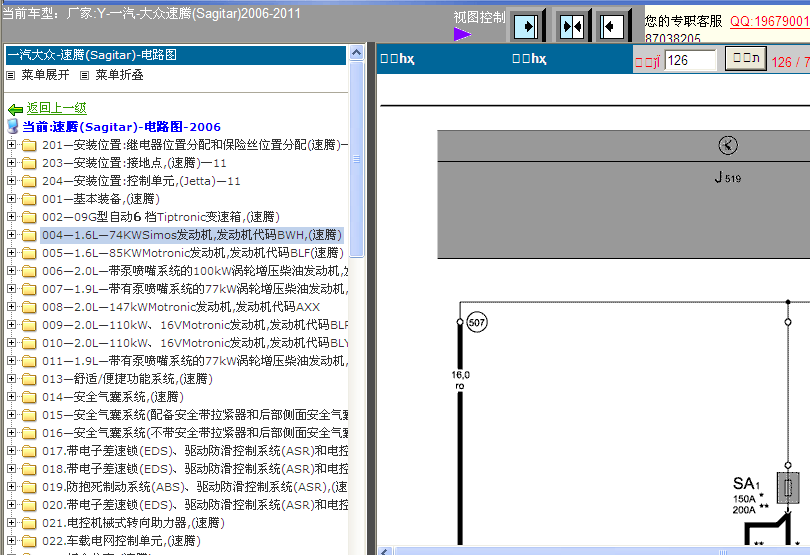Image resolution: width=810 pixels, height=555 pixels.
Task: Click the circular symbol above J519
Action: [728, 145]
